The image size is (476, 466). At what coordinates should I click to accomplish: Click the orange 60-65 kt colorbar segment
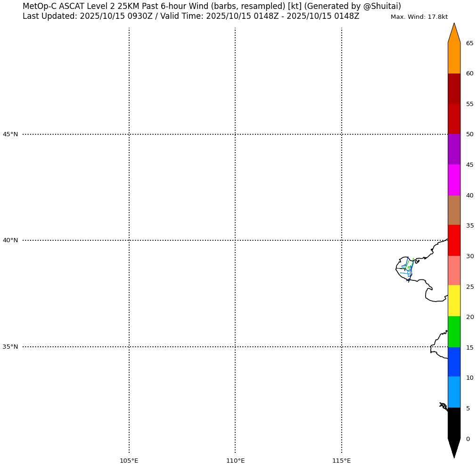(454, 58)
